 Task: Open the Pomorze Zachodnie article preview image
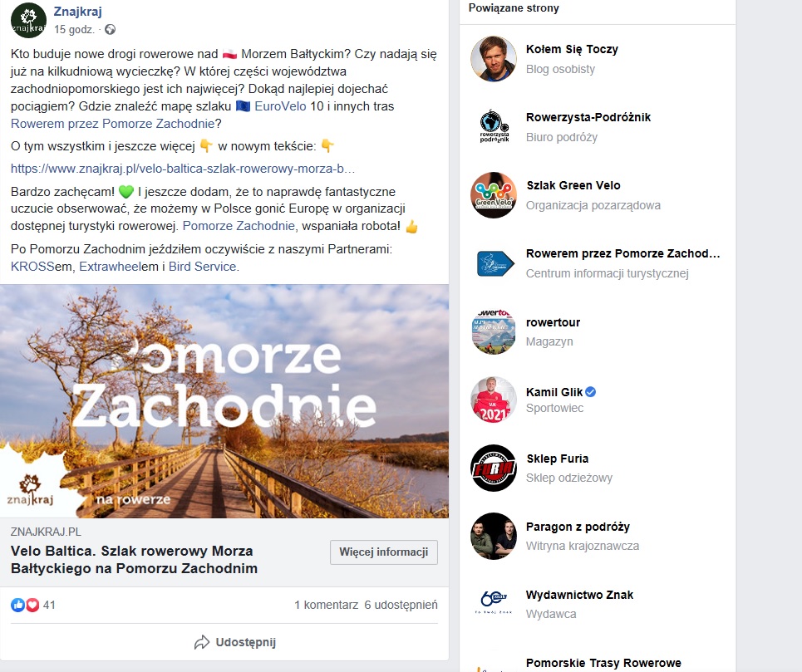[224, 401]
